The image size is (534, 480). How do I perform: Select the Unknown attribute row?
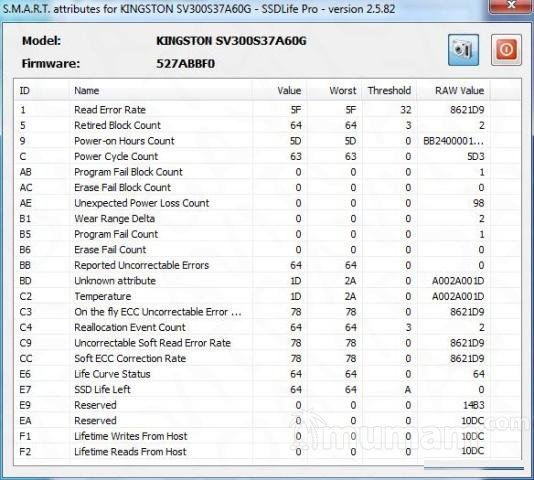pos(252,281)
